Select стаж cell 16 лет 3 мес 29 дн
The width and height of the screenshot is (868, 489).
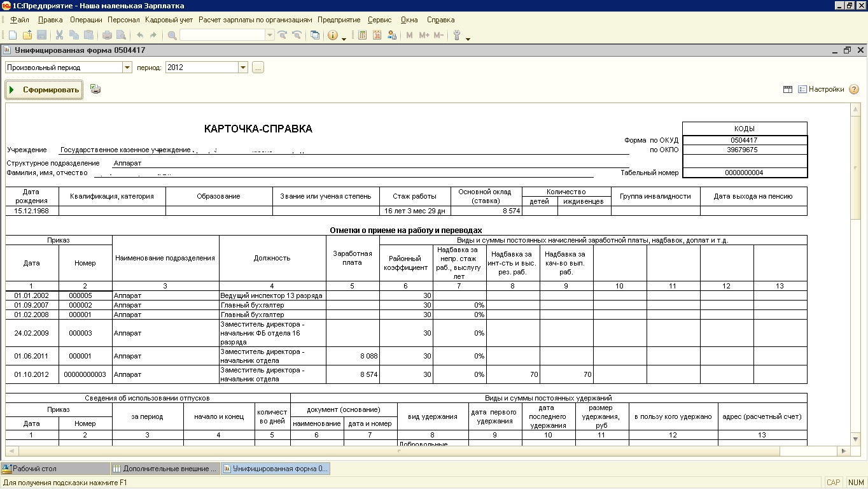coord(415,211)
